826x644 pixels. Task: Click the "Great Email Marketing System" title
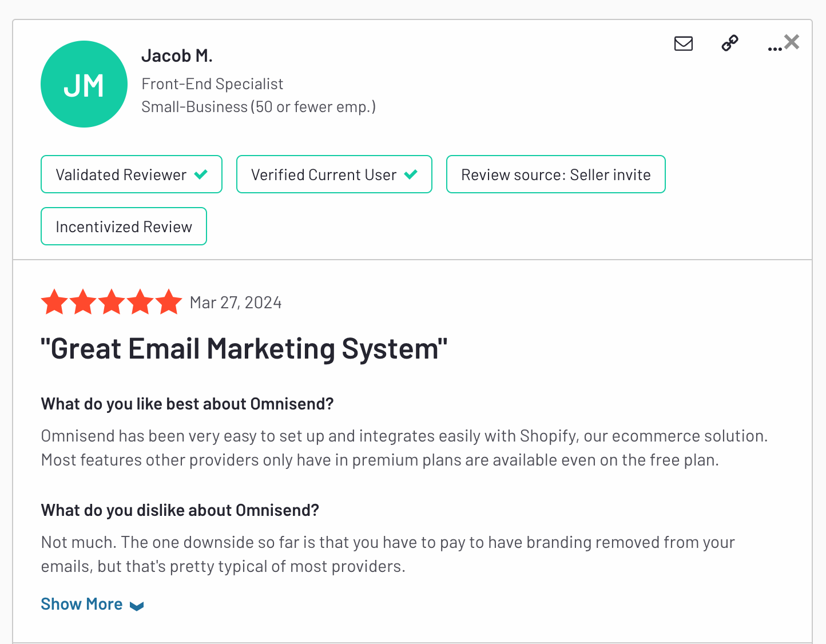244,349
